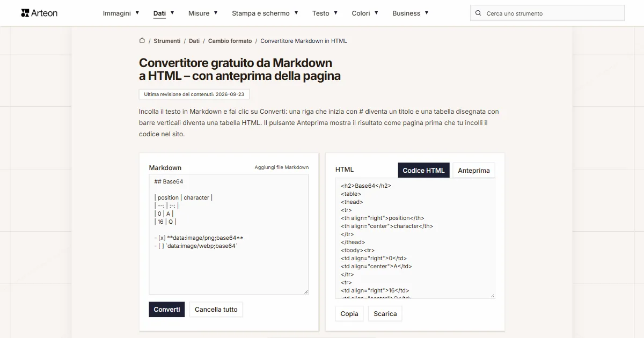This screenshot has width=644, height=338.
Task: Click the '<th align="right">position</th>' line
Action: pyautogui.click(x=383, y=218)
